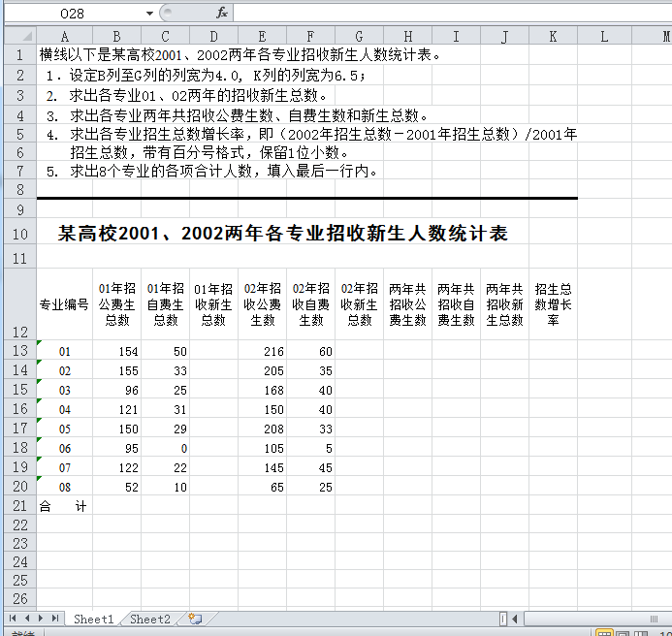This screenshot has width=672, height=636.
Task: Click cell with major code 05
Action: tap(64, 429)
